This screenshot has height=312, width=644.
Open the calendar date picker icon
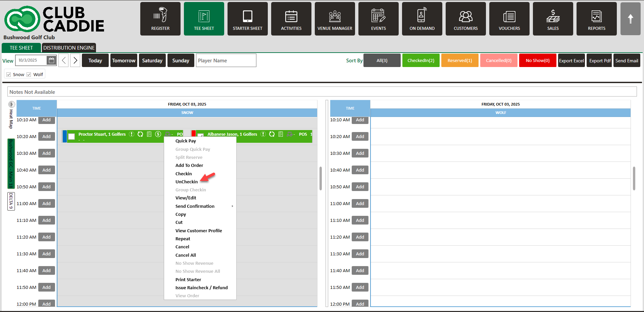pos(51,60)
